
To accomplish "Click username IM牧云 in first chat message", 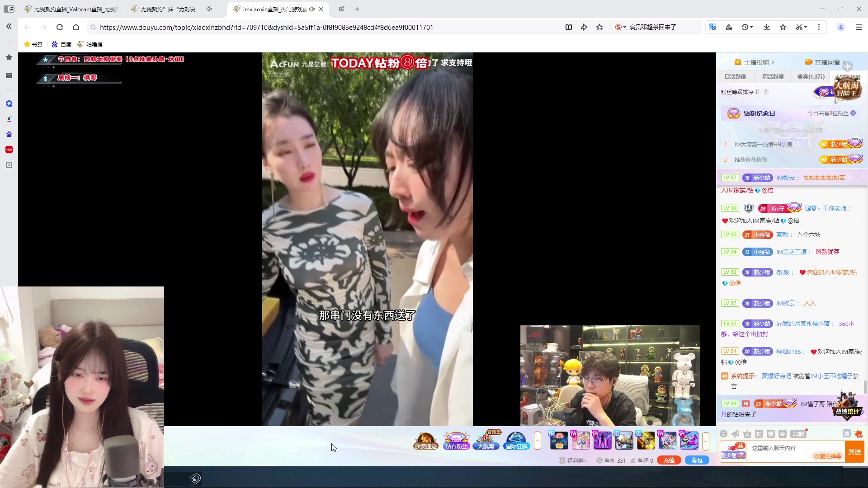I will 785,178.
